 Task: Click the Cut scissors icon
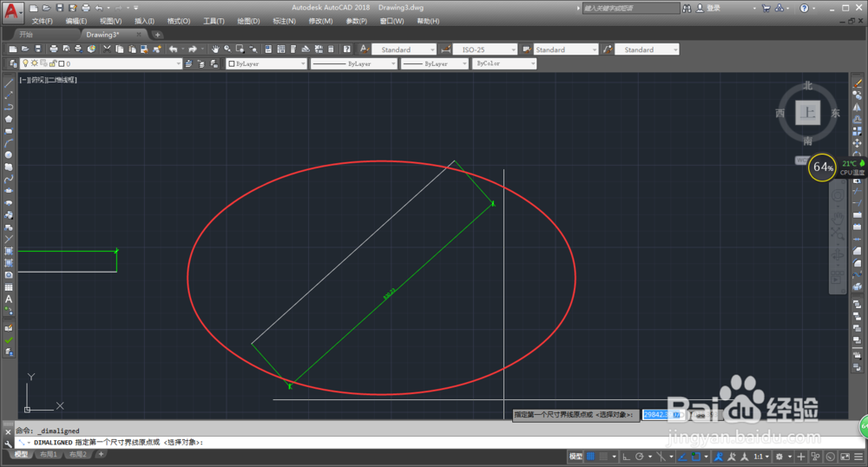[x=108, y=49]
